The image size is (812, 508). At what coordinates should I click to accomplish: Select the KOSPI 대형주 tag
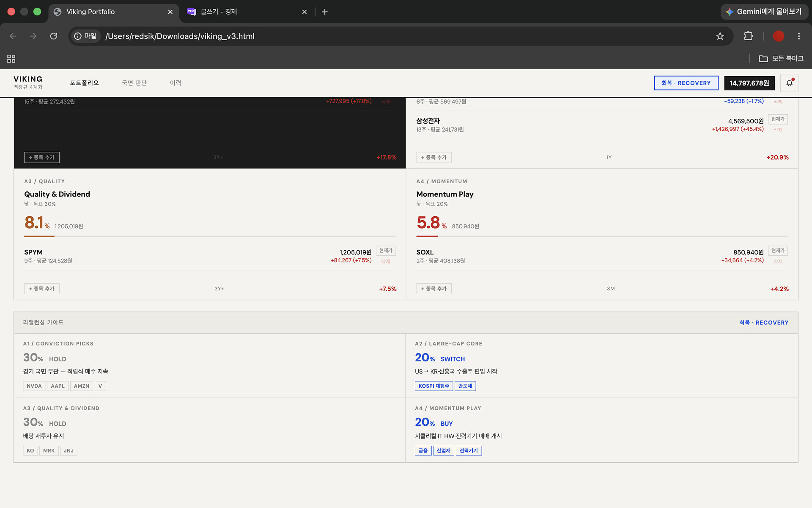coord(434,386)
